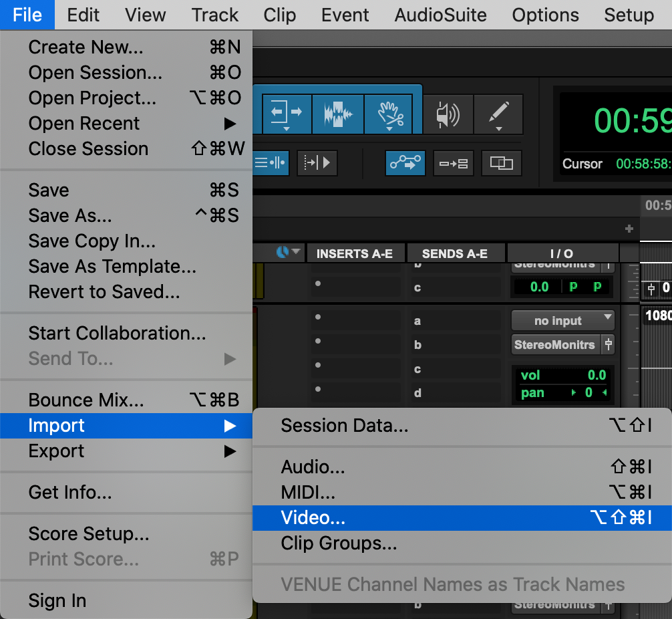Open the Edit menu

(x=83, y=15)
